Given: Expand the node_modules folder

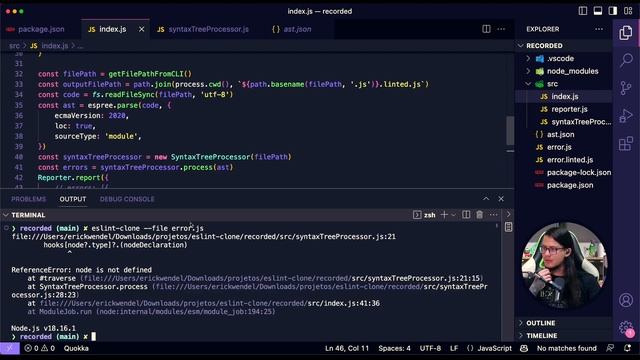Looking at the screenshot, I should point(563,71).
